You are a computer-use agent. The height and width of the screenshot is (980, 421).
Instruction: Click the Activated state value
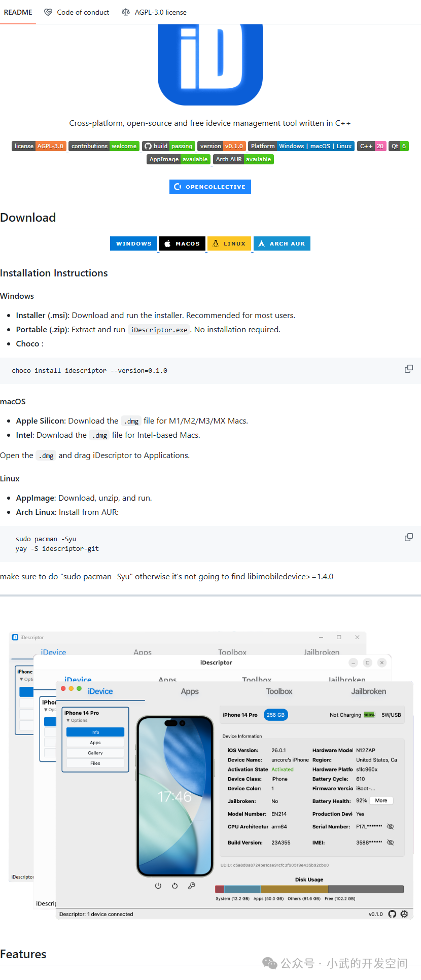[283, 769]
